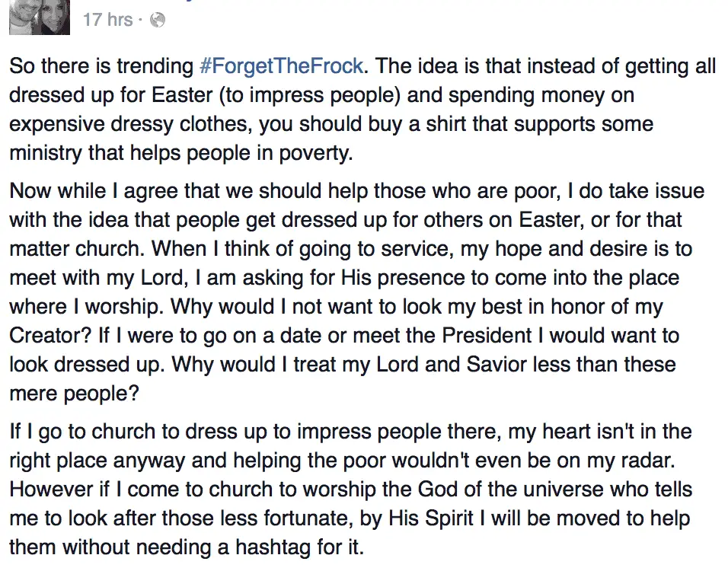Click the 17 hrs timestamp link
Image resolution: width=728 pixels, height=571 pixels.
(107, 20)
